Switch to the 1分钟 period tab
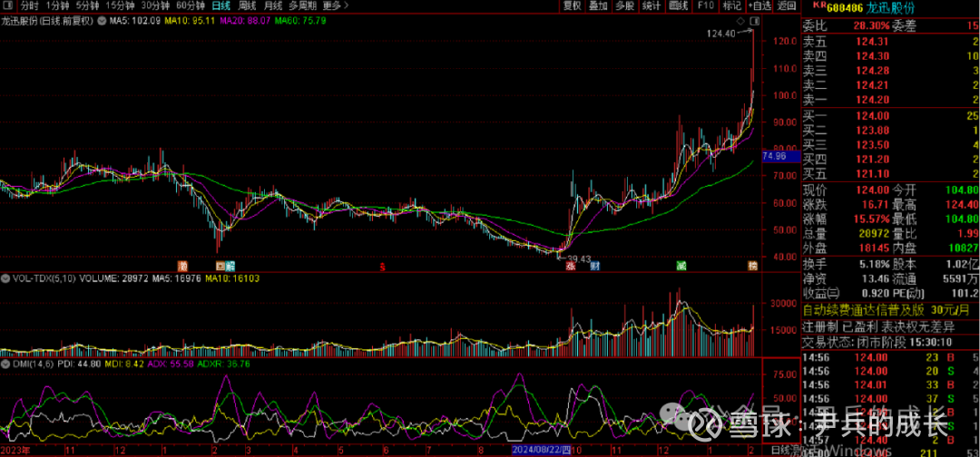The height and width of the screenshot is (457, 980). (56, 6)
